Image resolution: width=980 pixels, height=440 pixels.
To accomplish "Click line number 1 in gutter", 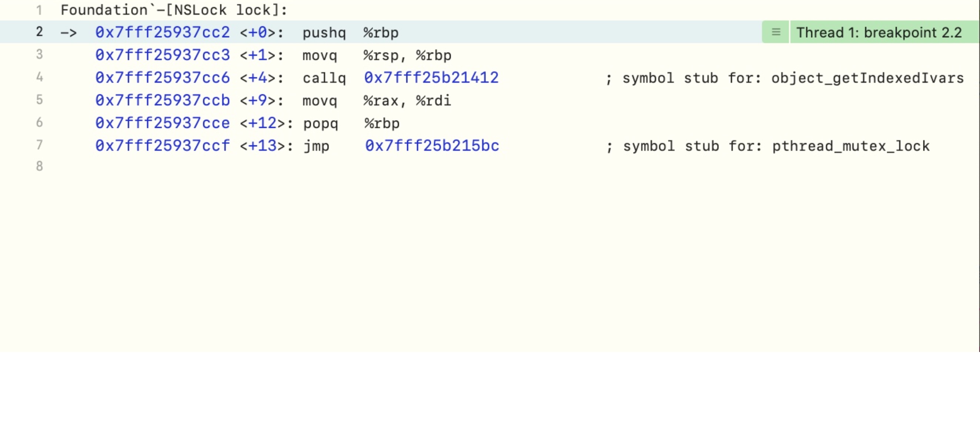I will [39, 10].
